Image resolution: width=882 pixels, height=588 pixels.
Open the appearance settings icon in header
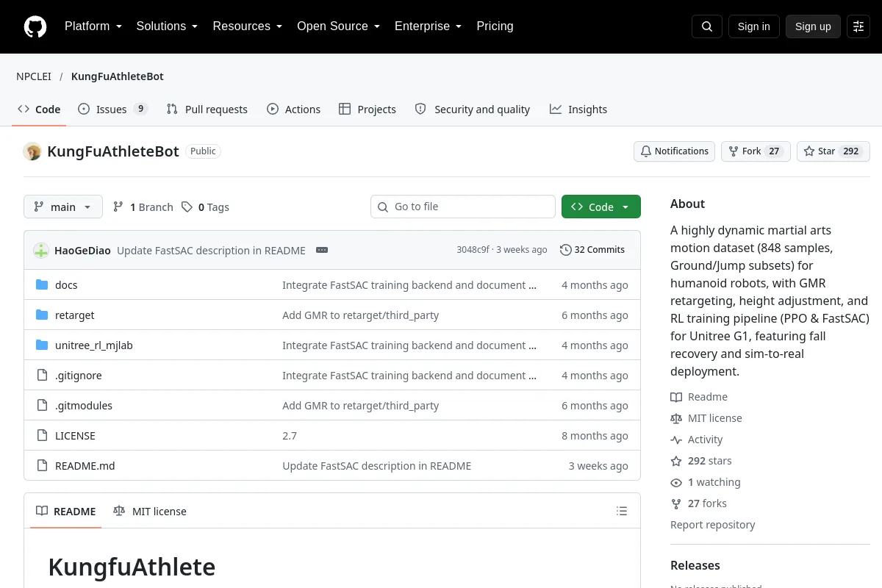pos(858,26)
